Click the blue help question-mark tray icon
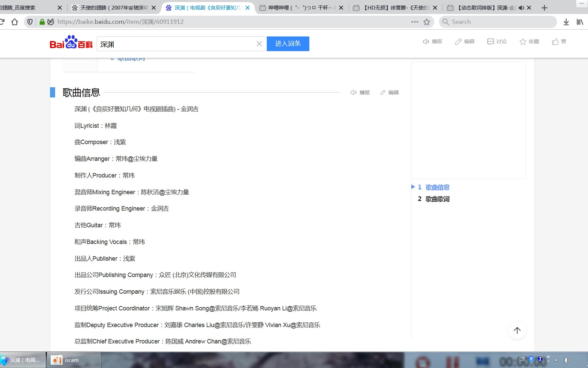Viewport: 588px width, 368px height. tap(540, 359)
